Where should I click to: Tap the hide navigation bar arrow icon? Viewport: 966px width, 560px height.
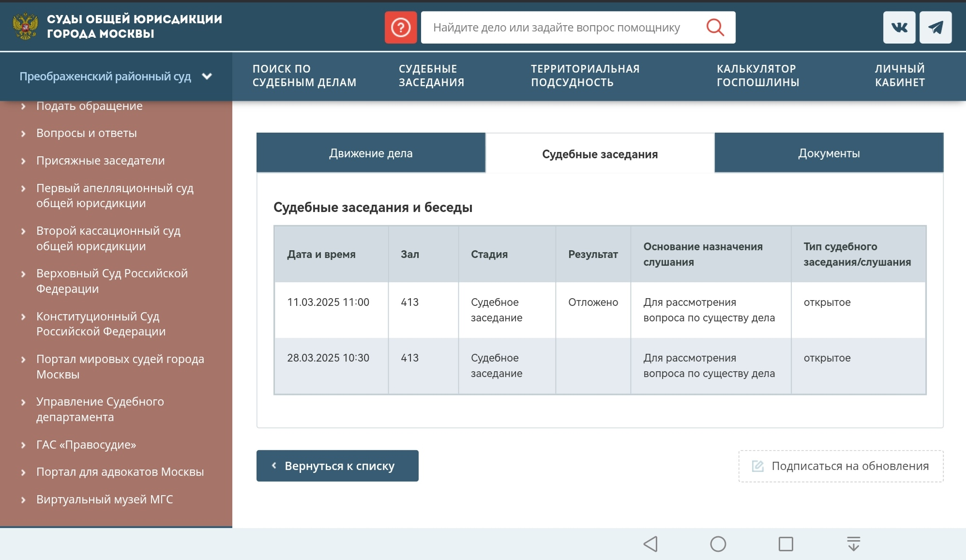pyautogui.click(x=854, y=544)
